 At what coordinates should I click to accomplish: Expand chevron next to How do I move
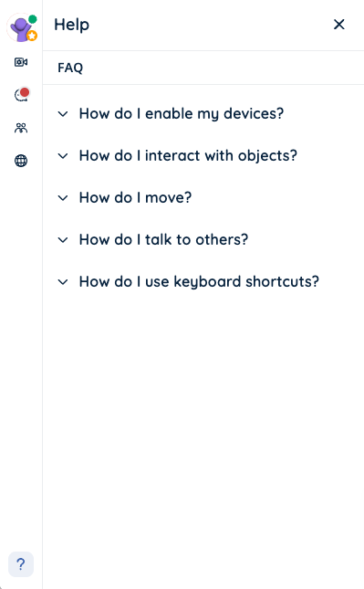pyautogui.click(x=63, y=198)
